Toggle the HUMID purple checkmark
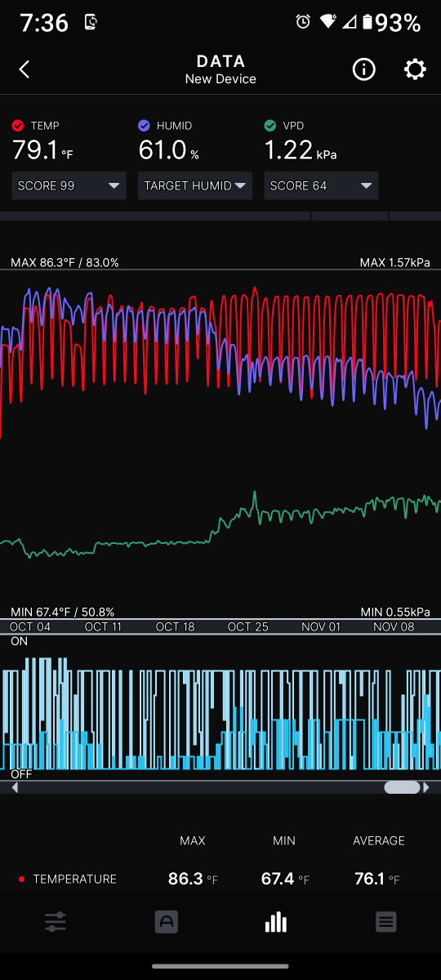Viewport: 441px width, 980px height. (x=144, y=126)
